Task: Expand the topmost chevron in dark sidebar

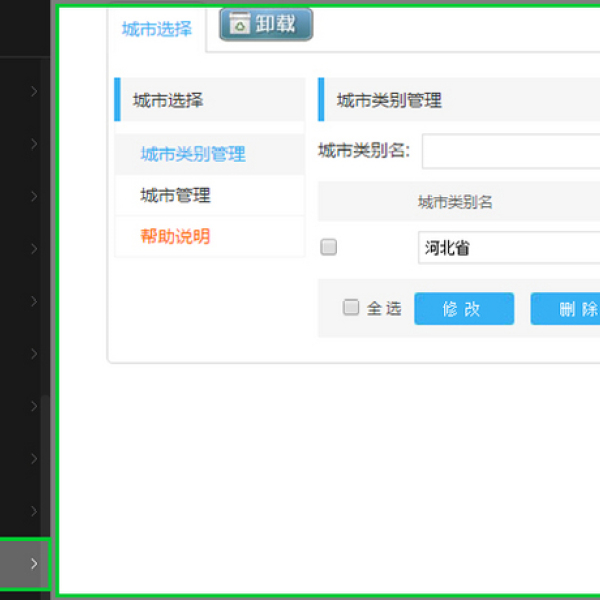Action: tap(34, 91)
